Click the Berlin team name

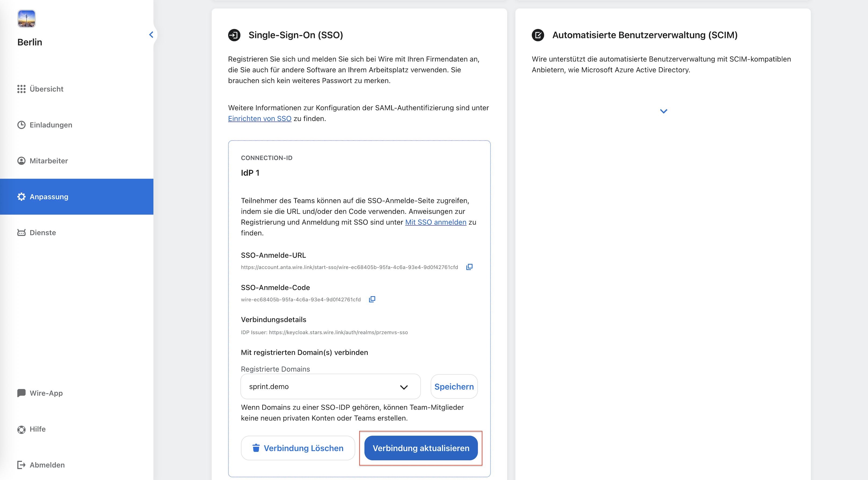(30, 42)
